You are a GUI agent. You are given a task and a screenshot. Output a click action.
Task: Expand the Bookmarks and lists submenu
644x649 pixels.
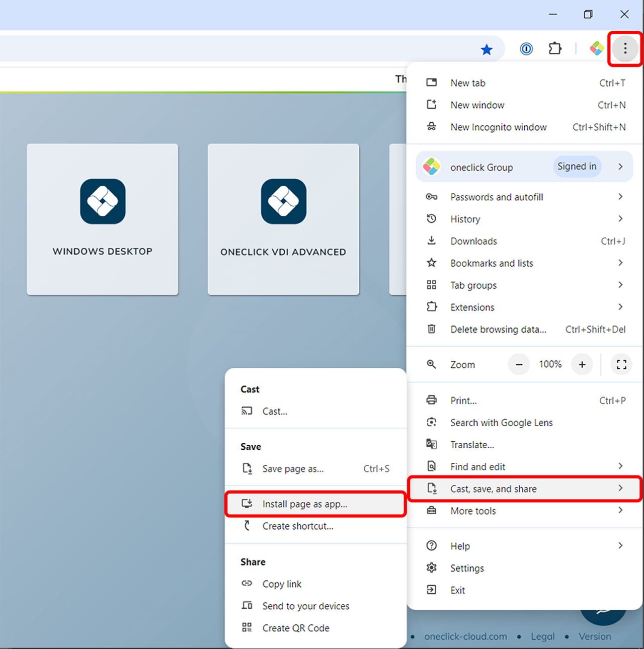(x=491, y=263)
